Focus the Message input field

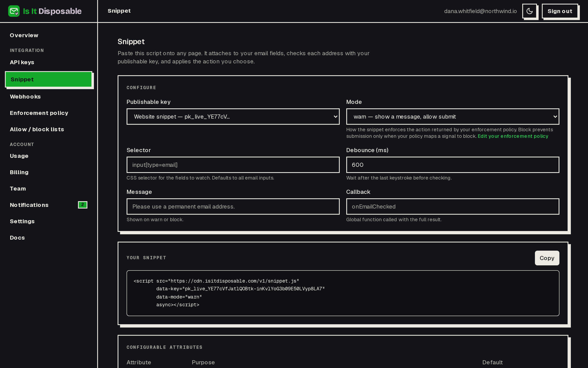point(233,206)
